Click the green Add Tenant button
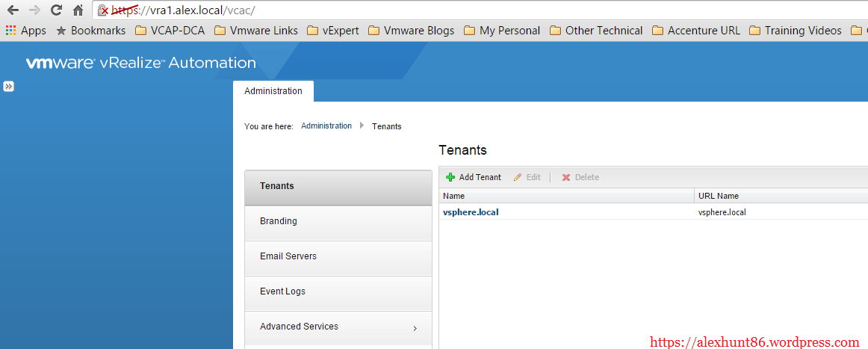Screen dimensions: 868x349 pyautogui.click(x=474, y=177)
